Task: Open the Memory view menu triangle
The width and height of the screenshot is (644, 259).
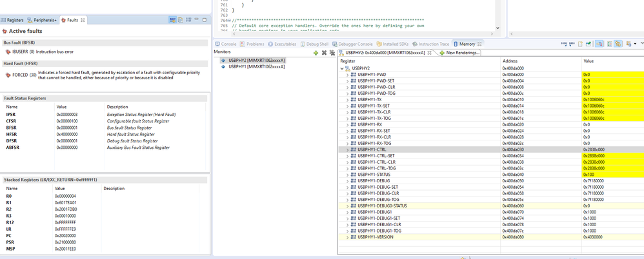Action: [x=642, y=43]
